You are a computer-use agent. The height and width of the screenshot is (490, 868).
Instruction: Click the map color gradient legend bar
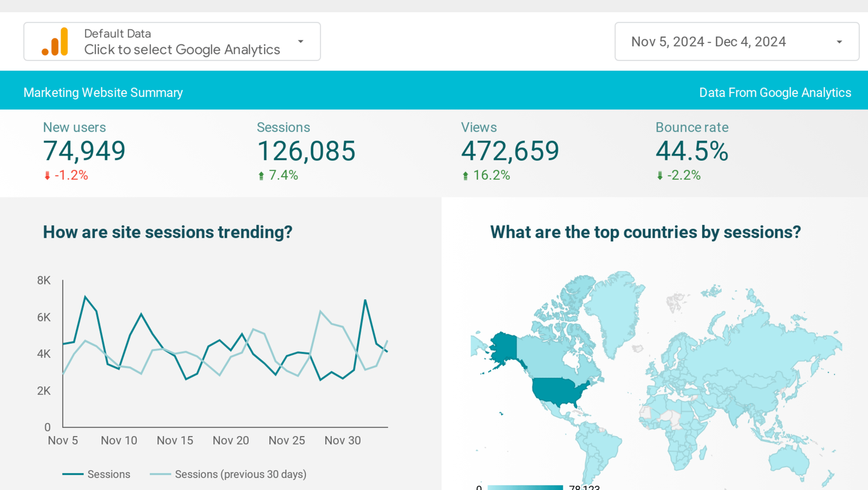tap(525, 487)
